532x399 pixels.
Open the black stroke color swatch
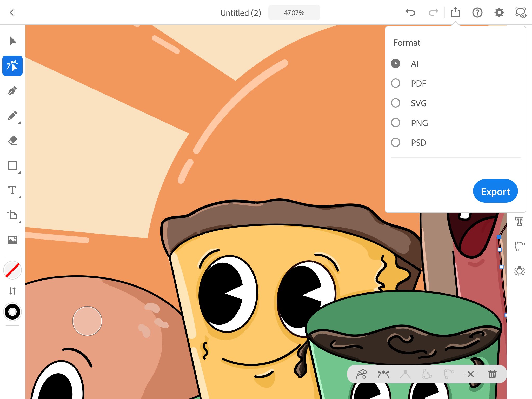tap(12, 312)
